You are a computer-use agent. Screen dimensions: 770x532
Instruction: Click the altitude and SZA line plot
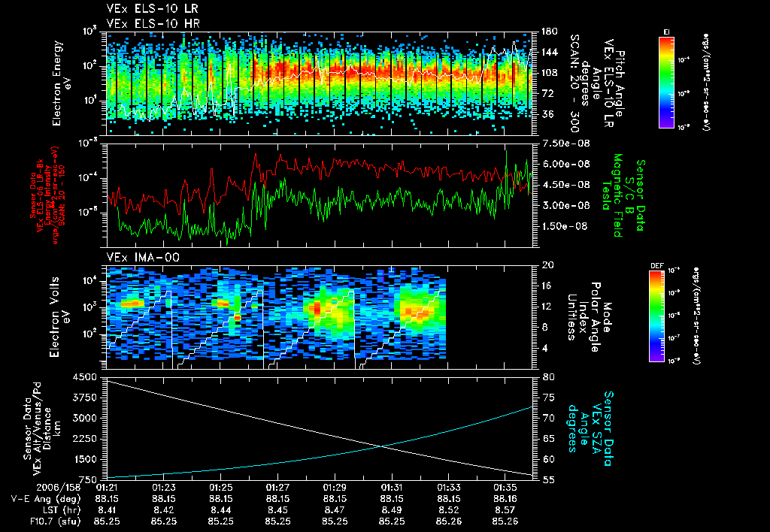click(320, 428)
